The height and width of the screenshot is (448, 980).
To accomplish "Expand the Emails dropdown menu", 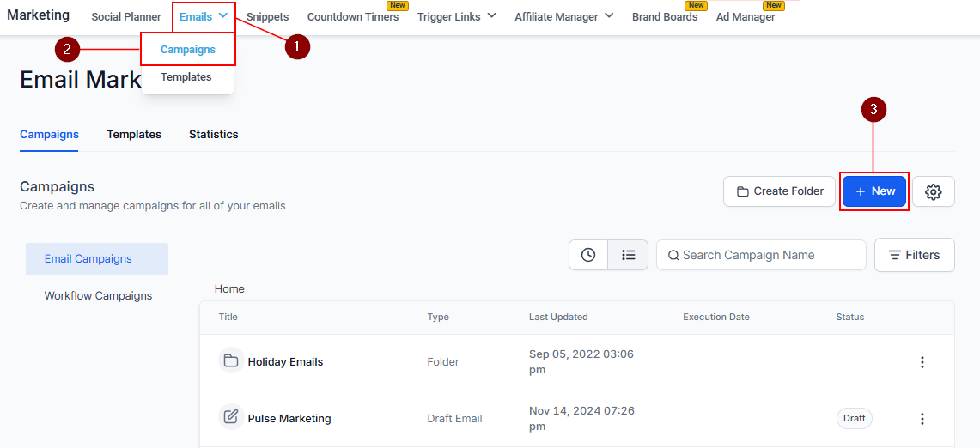I will pos(203,17).
